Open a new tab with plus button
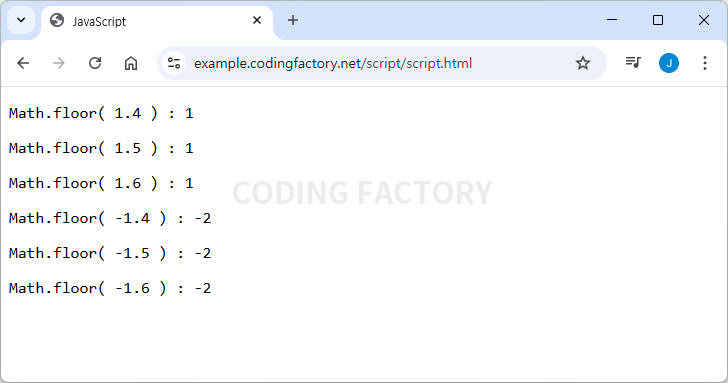This screenshot has width=728, height=383. click(x=292, y=20)
